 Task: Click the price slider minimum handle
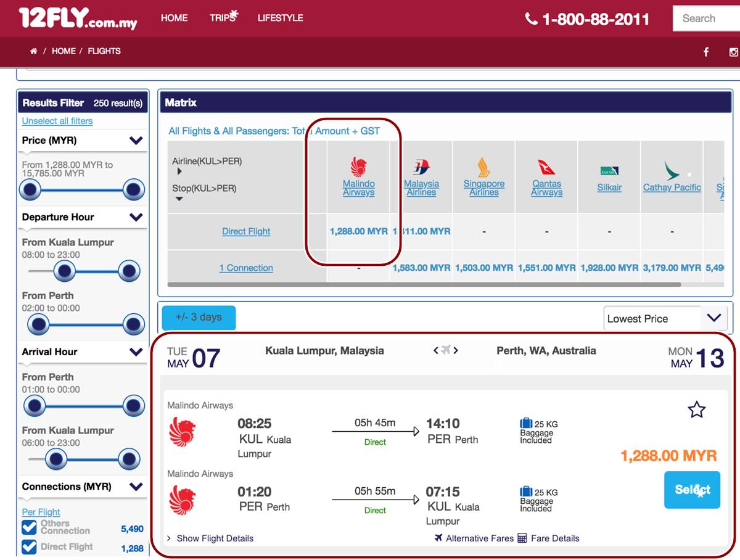tap(30, 190)
